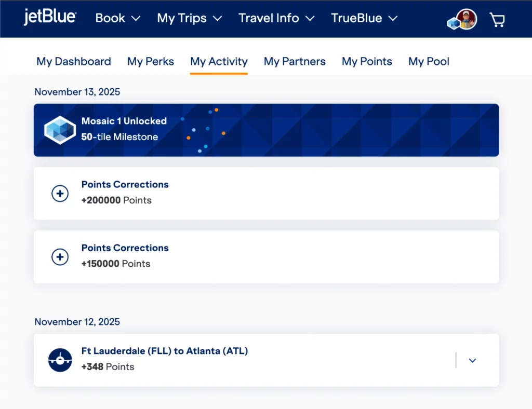Click the plus icon on +200000 Points Corrections

60,193
